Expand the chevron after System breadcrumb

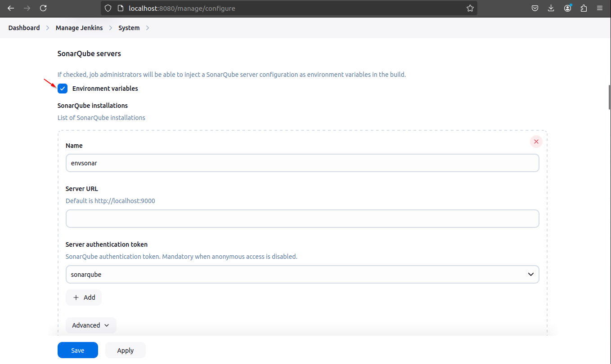point(148,28)
